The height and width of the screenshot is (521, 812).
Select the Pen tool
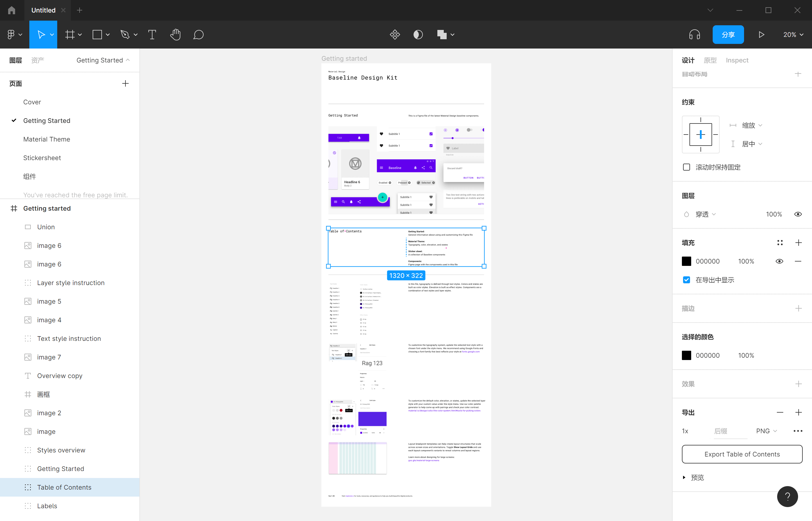click(x=125, y=35)
